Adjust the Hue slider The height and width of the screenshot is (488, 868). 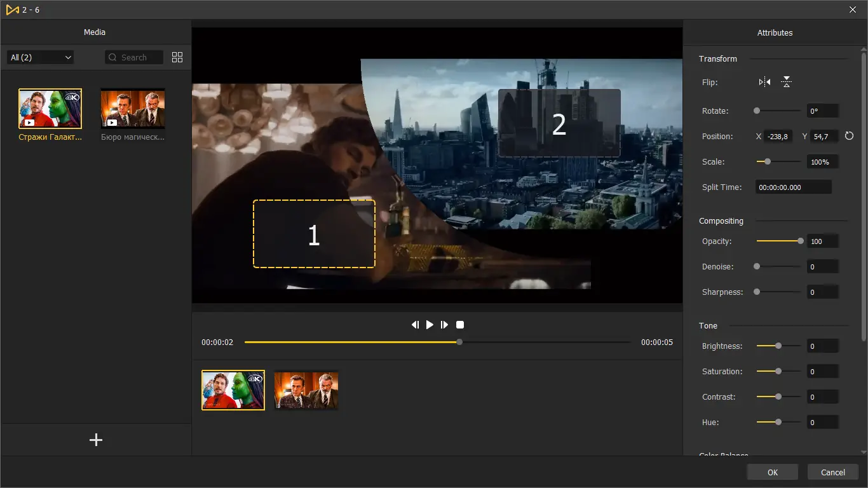(778, 422)
